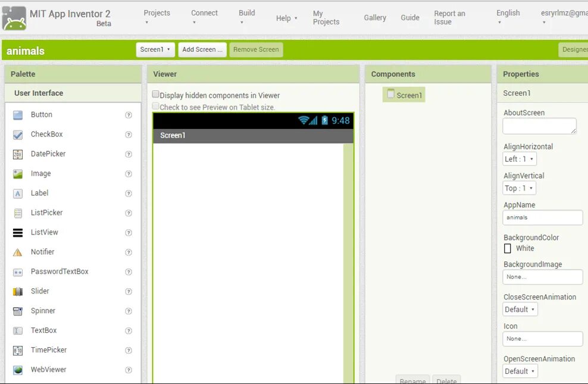Open the Gallery link
This screenshot has height=384, width=588.
coord(375,18)
